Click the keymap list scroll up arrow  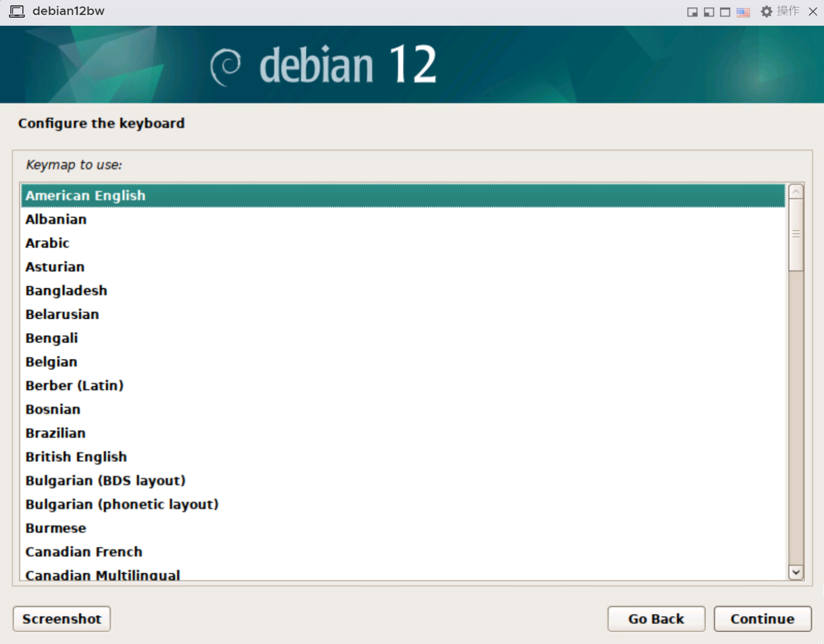(x=796, y=192)
